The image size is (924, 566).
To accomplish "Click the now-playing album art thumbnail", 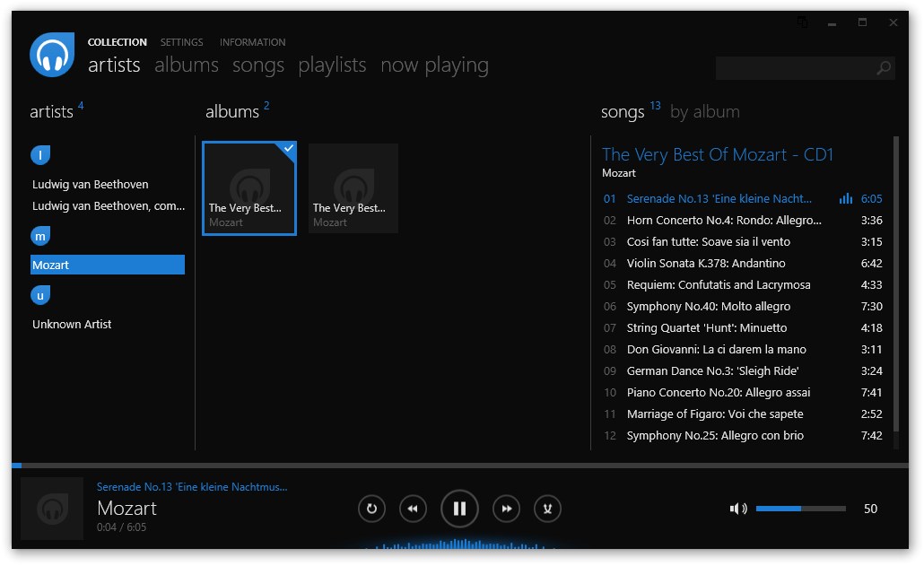I will (52, 509).
